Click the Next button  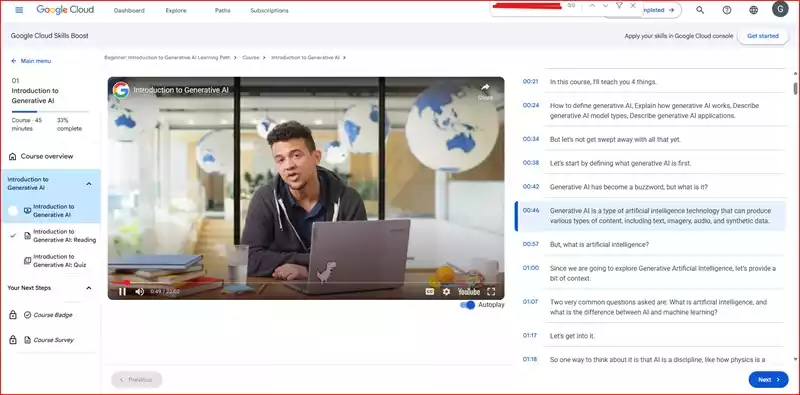[768, 380]
